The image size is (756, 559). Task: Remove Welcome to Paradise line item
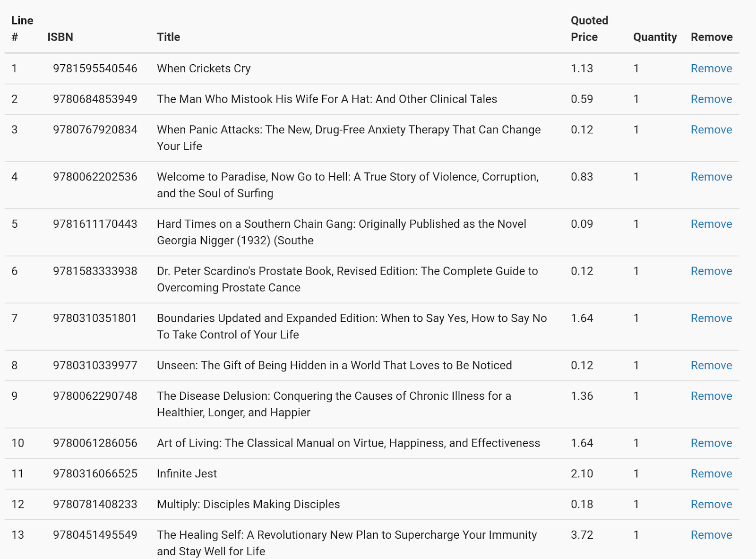(x=711, y=177)
